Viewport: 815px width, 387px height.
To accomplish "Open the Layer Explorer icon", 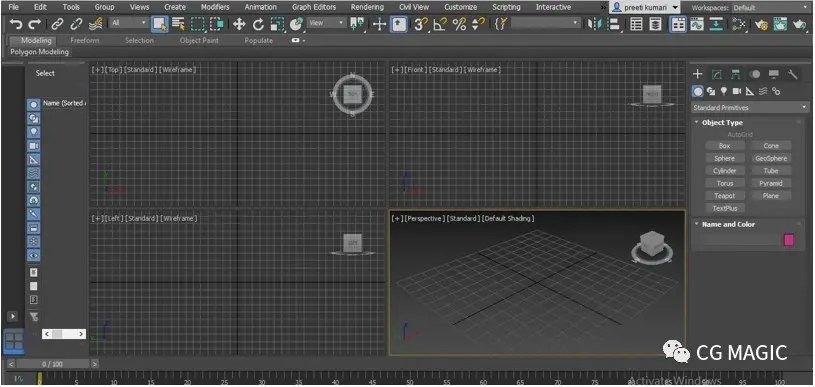I will coord(656,24).
